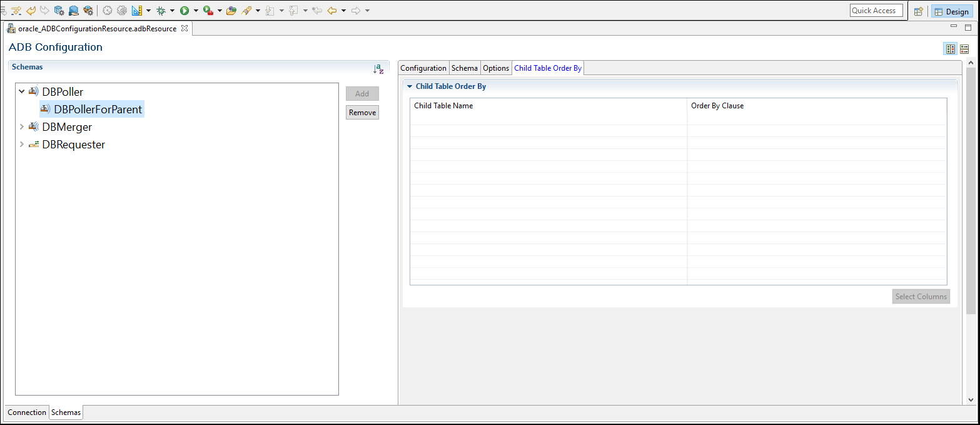Click the gray Forward navigation arrow

[x=356, y=11]
